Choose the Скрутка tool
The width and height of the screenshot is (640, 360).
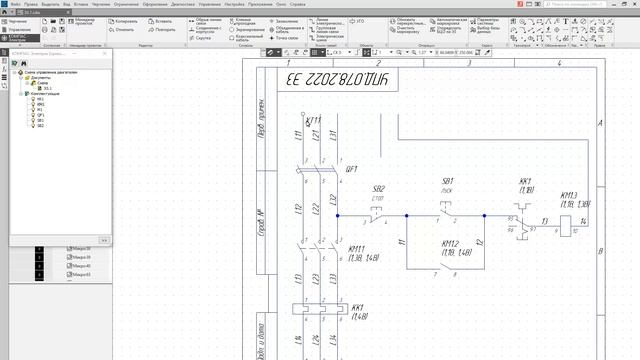click(x=200, y=38)
